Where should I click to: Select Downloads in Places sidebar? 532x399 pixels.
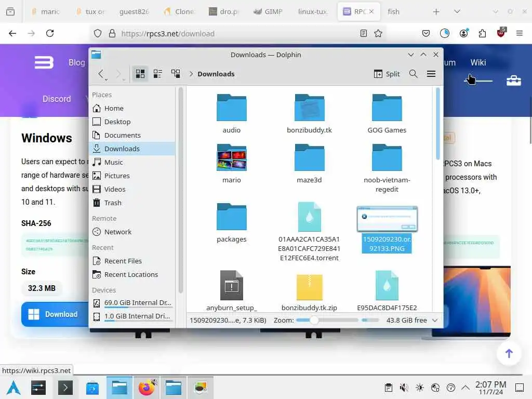[x=132, y=149]
